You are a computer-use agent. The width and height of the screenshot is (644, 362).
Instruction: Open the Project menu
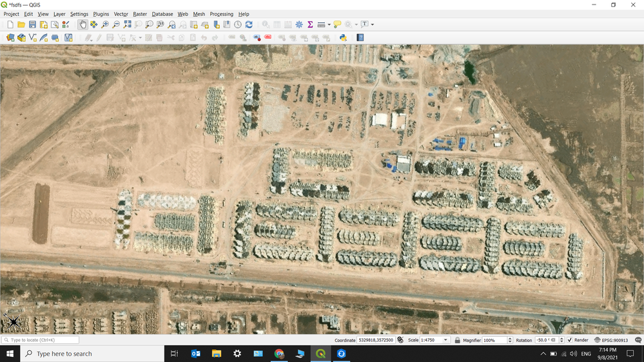point(11,14)
